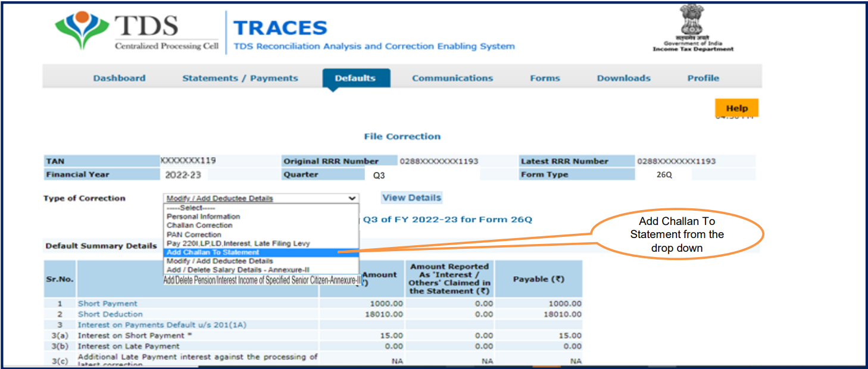Click the Original RRR Number value
Viewport: 868px width, 369px height.
click(x=439, y=161)
